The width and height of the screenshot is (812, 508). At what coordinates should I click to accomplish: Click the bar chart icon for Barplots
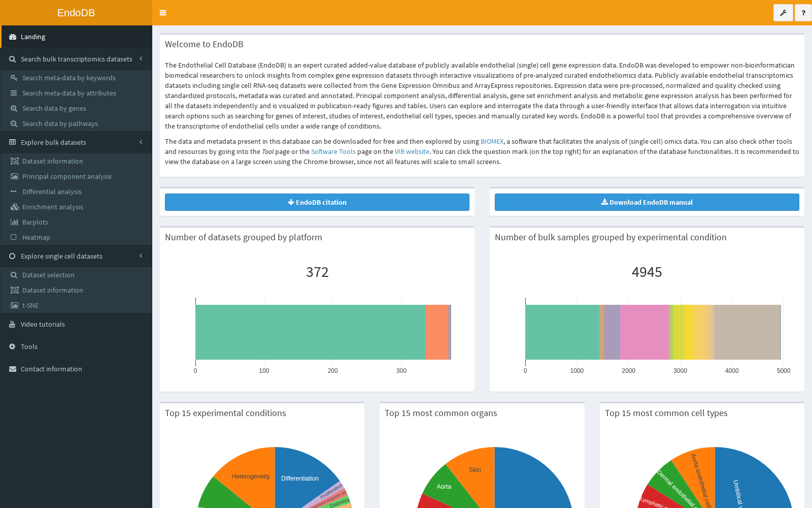coord(14,222)
